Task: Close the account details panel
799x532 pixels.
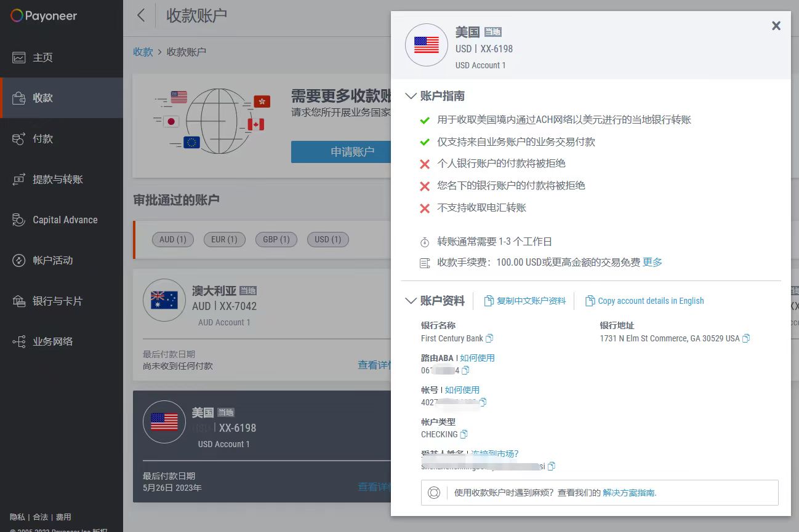Action: coord(776,25)
